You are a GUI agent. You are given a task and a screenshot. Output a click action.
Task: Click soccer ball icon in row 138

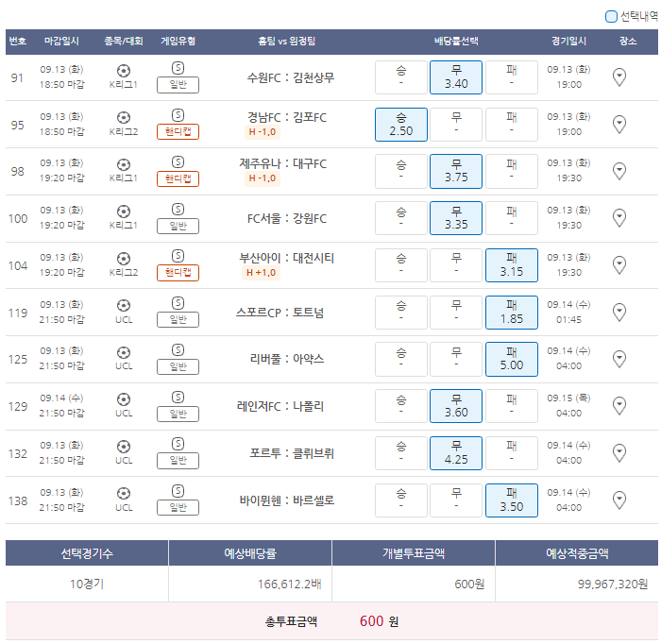pos(124,493)
